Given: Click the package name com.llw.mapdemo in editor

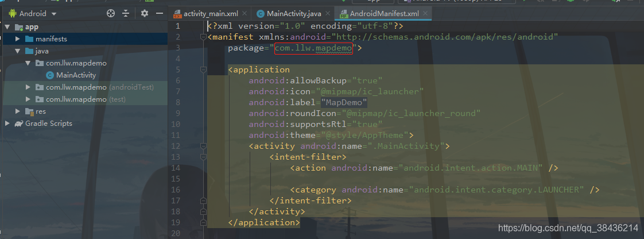Looking at the screenshot, I should coord(313,48).
